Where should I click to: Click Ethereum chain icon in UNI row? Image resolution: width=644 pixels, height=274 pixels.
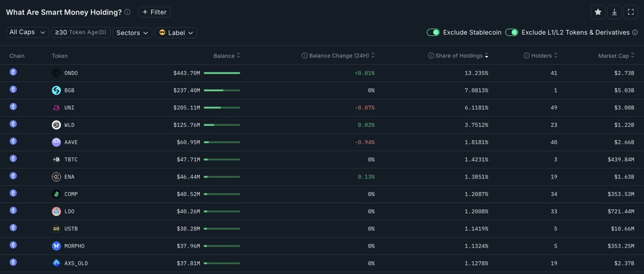tap(13, 106)
